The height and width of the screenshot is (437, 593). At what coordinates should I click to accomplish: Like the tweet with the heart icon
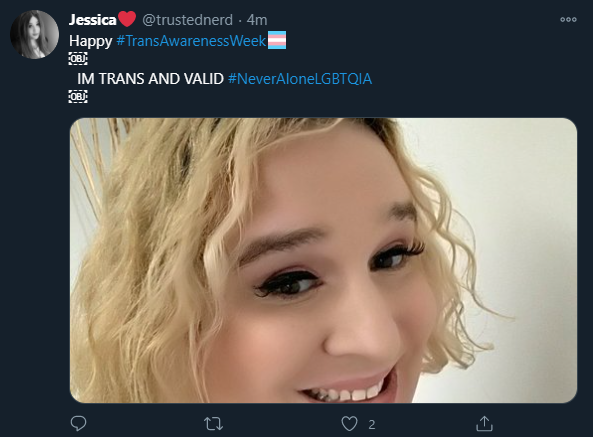(349, 424)
